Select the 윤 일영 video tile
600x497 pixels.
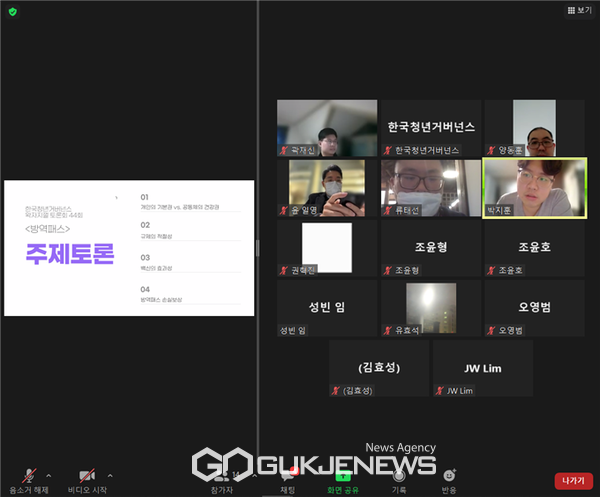pyautogui.click(x=327, y=188)
